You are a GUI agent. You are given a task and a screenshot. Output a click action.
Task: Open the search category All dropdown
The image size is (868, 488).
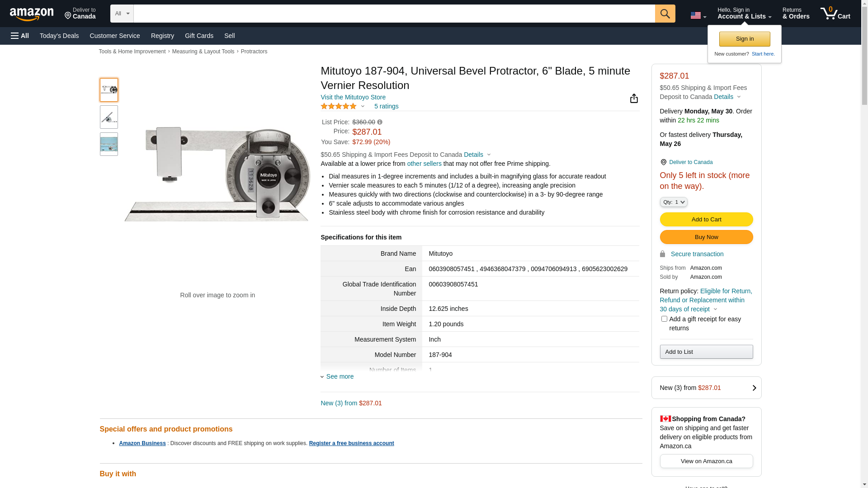[x=122, y=14]
